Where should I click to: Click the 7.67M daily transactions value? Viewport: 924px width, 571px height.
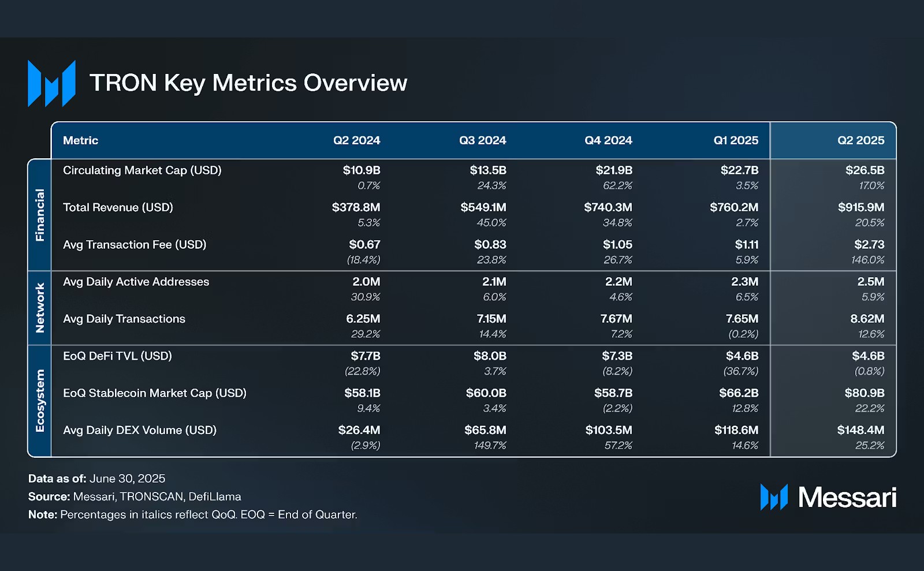(x=616, y=319)
